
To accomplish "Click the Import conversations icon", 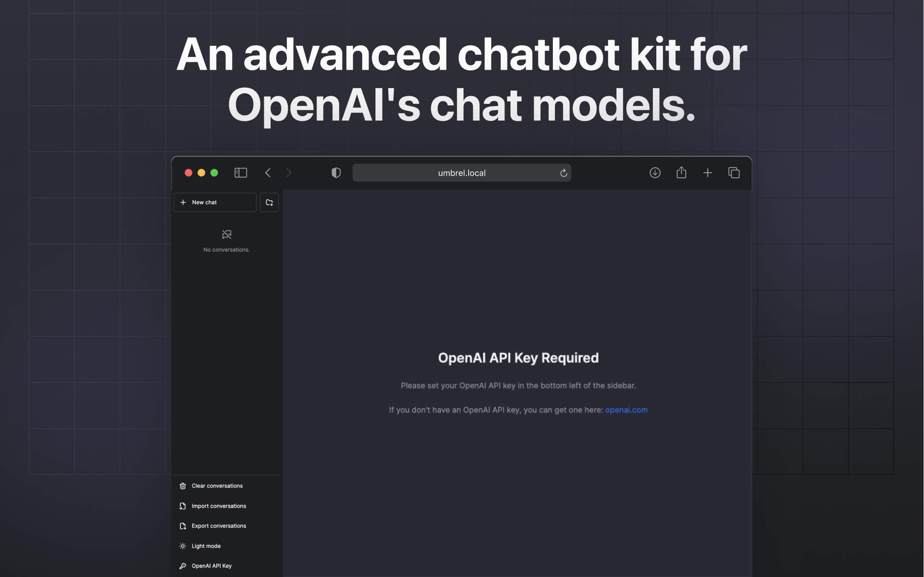I will (183, 506).
